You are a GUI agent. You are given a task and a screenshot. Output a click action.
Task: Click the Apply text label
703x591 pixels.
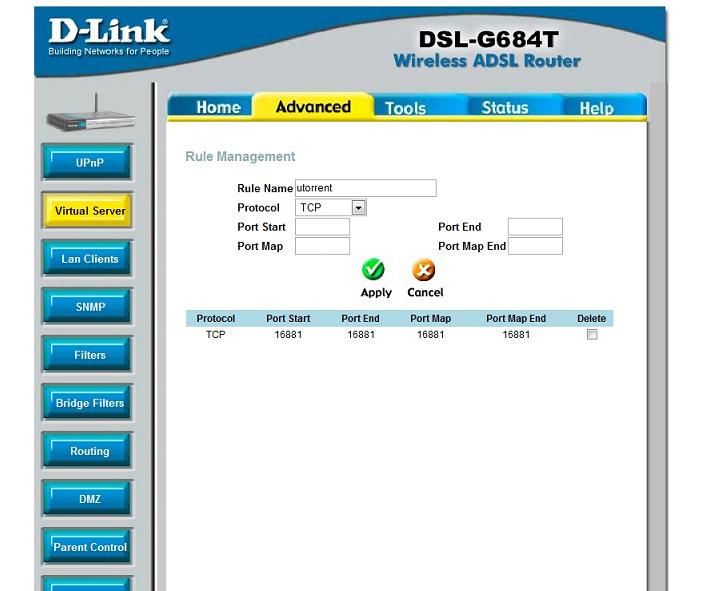click(376, 292)
